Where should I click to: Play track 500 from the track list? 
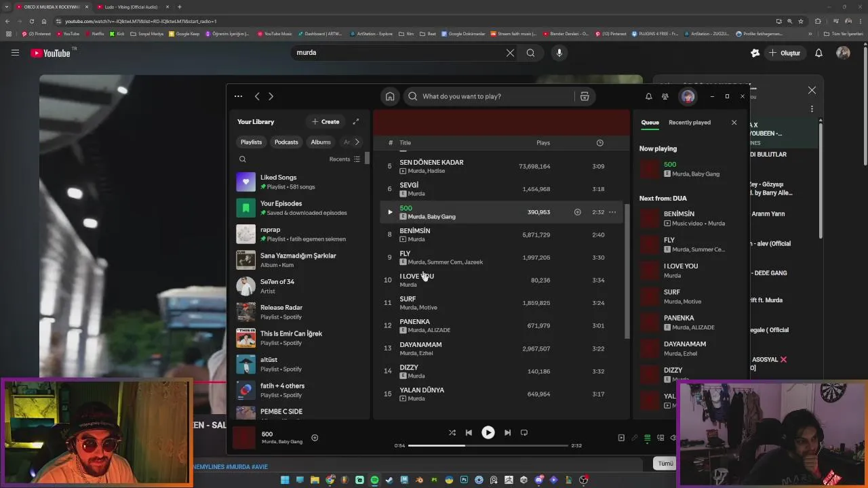pyautogui.click(x=390, y=212)
